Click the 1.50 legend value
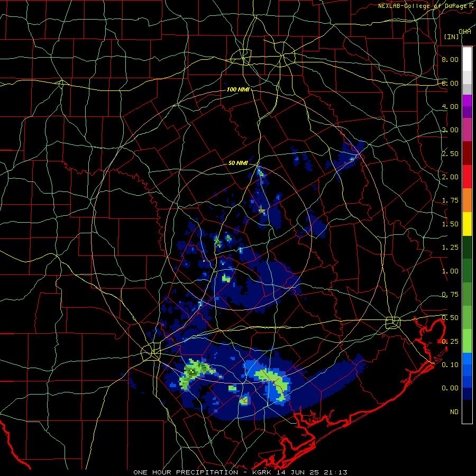The height and width of the screenshot is (476, 476). [x=450, y=224]
